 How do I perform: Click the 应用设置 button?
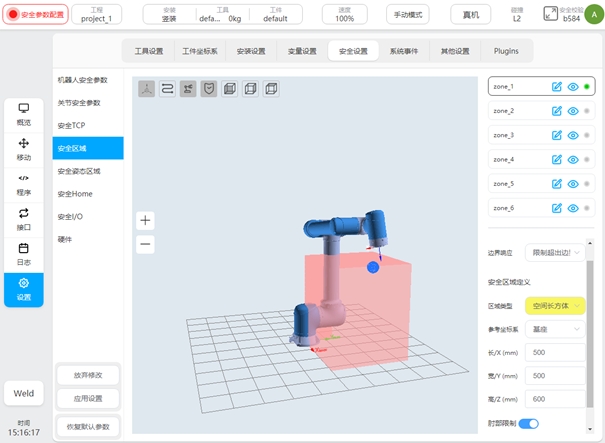point(88,398)
